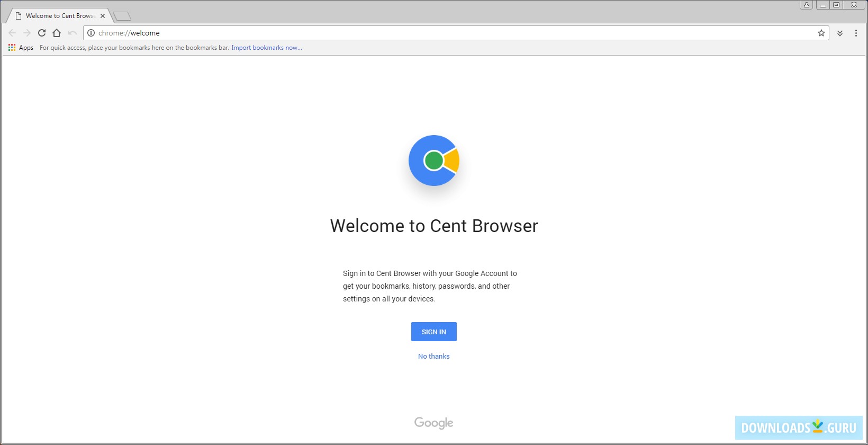Minimize the browser window

[822, 5]
